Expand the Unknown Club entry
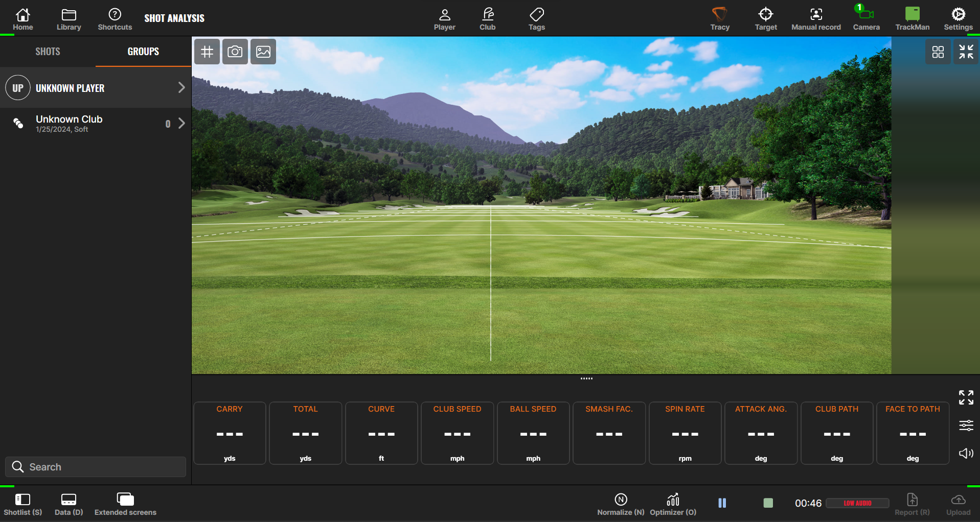 (181, 123)
